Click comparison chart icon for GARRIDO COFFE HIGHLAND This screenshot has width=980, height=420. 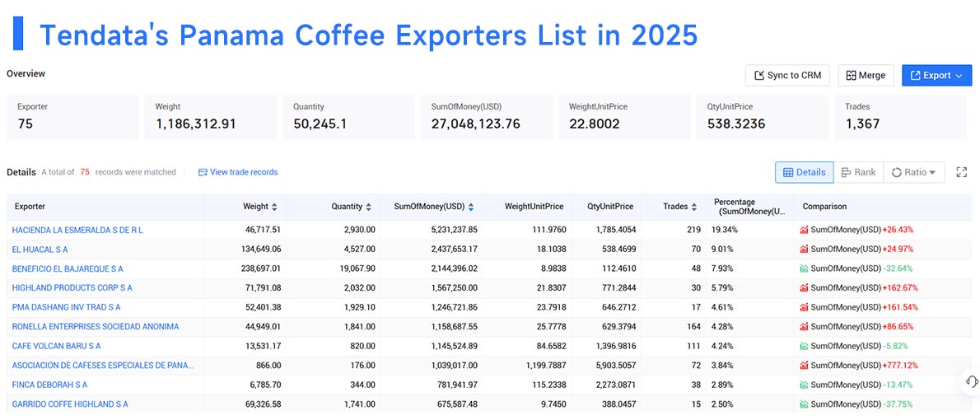(805, 404)
